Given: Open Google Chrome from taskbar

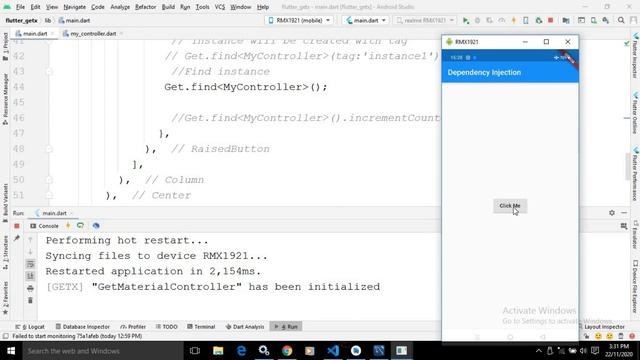Looking at the screenshot, I should click(x=287, y=351).
